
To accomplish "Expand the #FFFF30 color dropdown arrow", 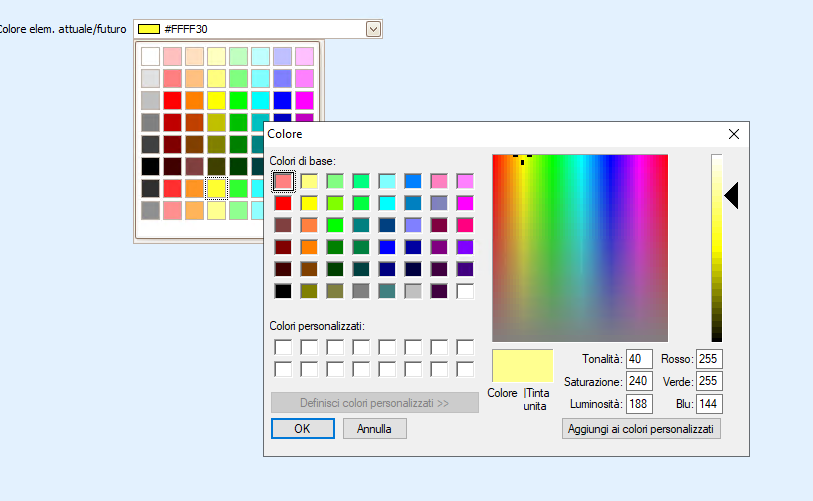I will pyautogui.click(x=373, y=29).
